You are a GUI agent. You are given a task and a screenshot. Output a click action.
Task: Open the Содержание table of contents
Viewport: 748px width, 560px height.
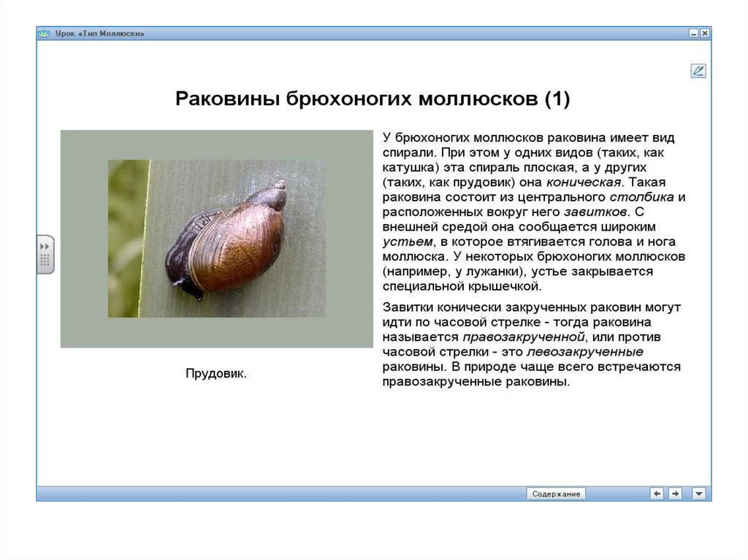pyautogui.click(x=556, y=494)
